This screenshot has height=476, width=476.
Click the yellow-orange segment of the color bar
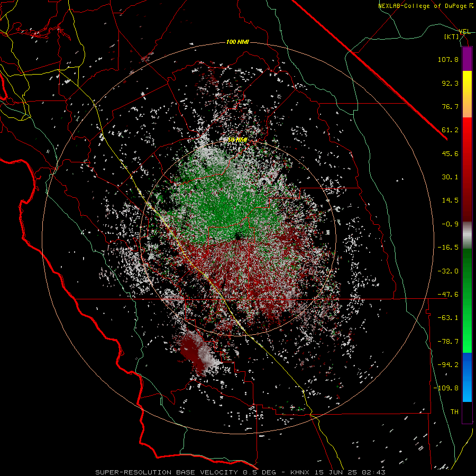[x=467, y=94]
